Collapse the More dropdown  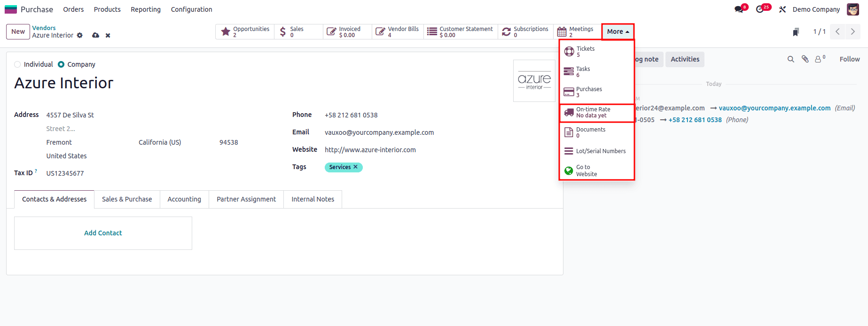(x=618, y=31)
